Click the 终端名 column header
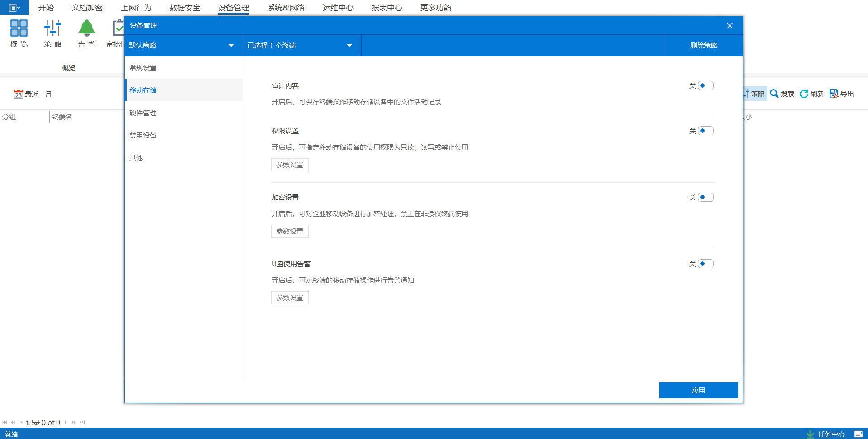 click(62, 117)
